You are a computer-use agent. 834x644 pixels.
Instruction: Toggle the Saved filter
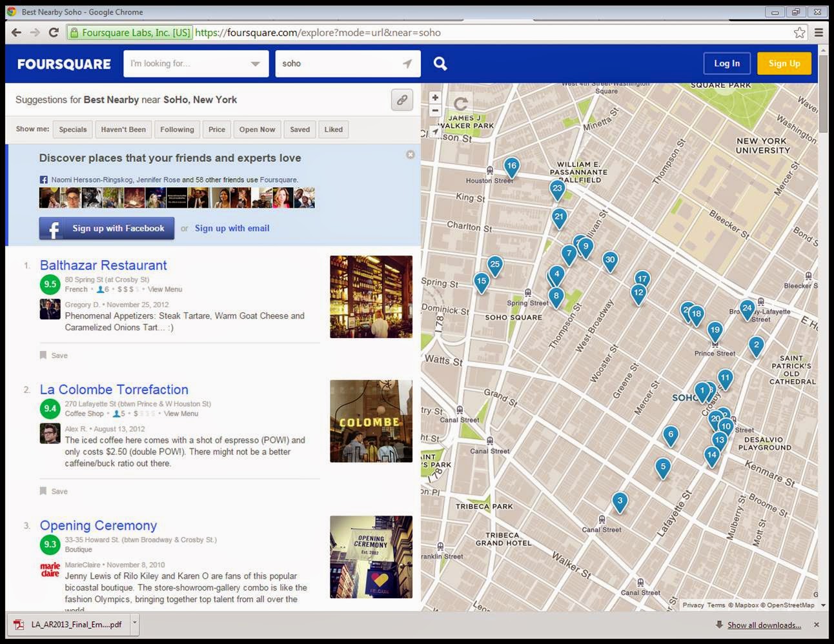coord(300,130)
